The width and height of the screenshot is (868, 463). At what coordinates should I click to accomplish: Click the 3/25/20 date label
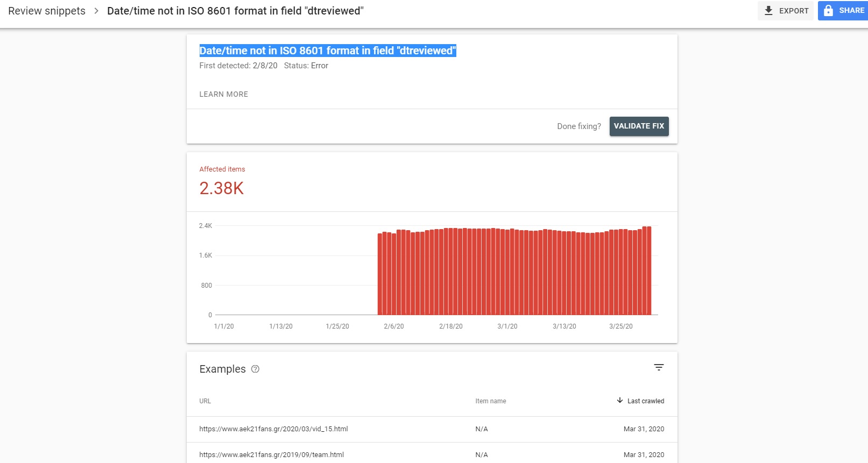pos(621,326)
